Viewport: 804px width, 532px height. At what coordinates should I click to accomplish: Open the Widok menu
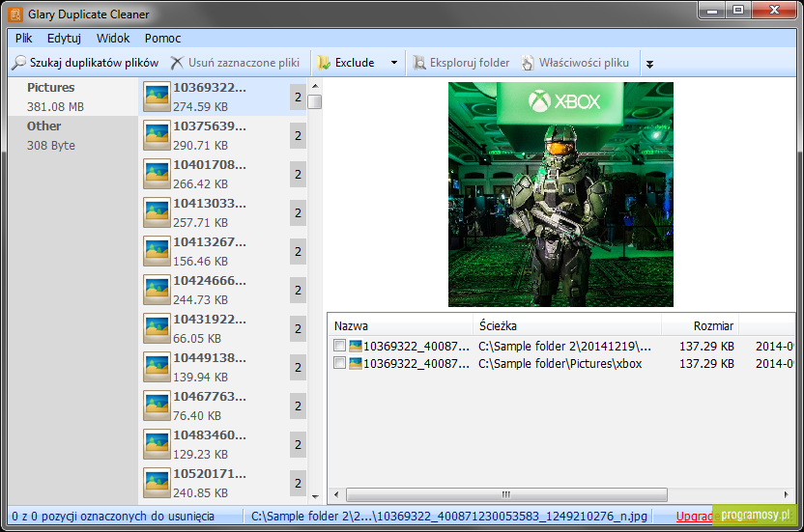click(113, 39)
